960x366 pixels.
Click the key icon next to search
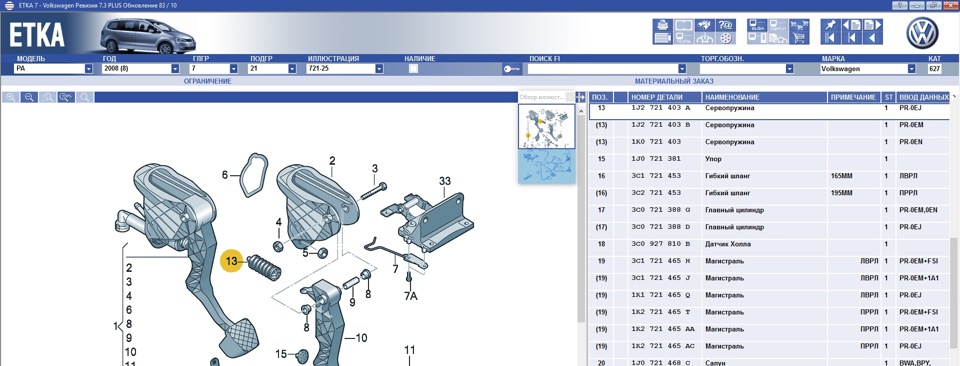coord(513,69)
